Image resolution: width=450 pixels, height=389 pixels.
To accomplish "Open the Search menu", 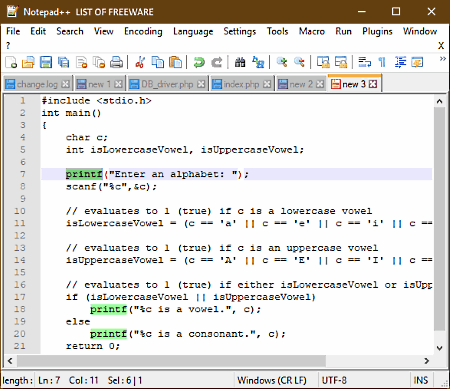I will (x=70, y=31).
